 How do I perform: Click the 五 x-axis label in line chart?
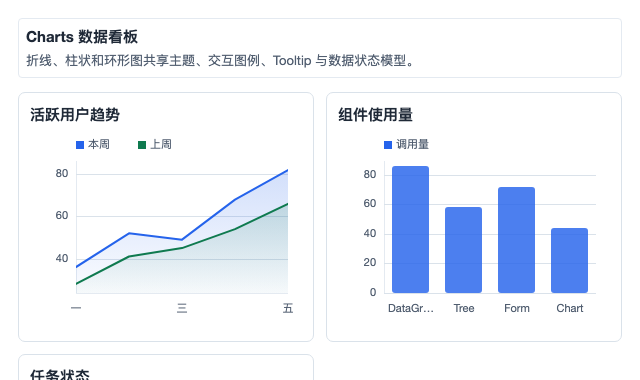click(288, 308)
